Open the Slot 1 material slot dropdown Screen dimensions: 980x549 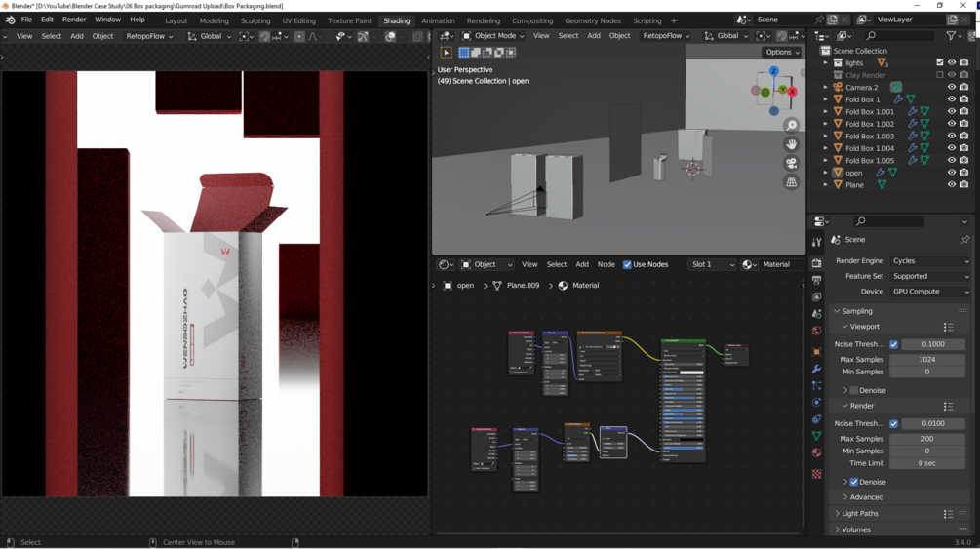pyautogui.click(x=712, y=264)
